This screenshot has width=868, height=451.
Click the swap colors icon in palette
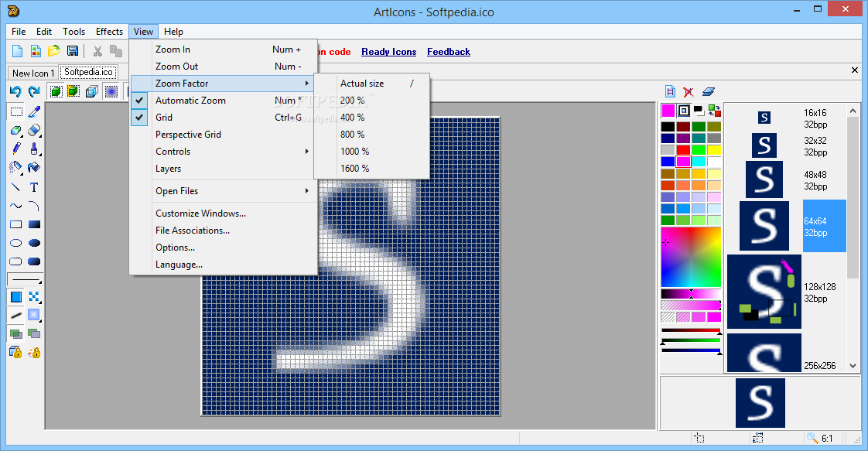tap(715, 111)
